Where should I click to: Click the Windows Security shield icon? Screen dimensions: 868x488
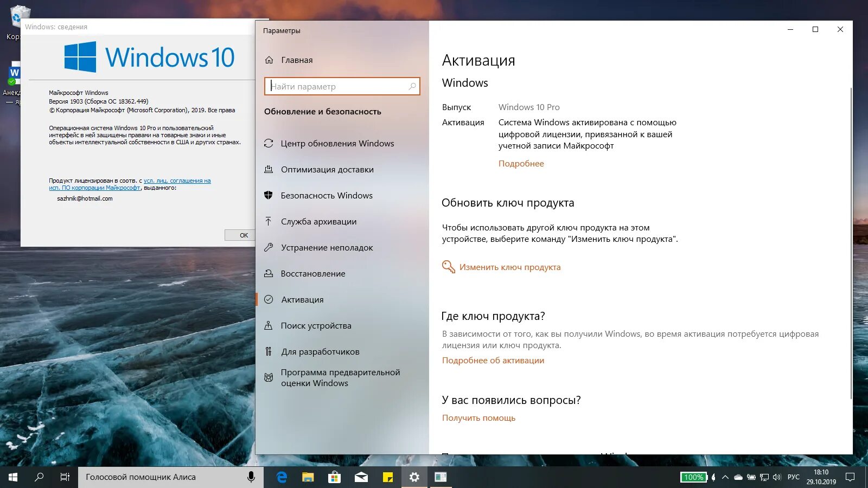click(268, 195)
